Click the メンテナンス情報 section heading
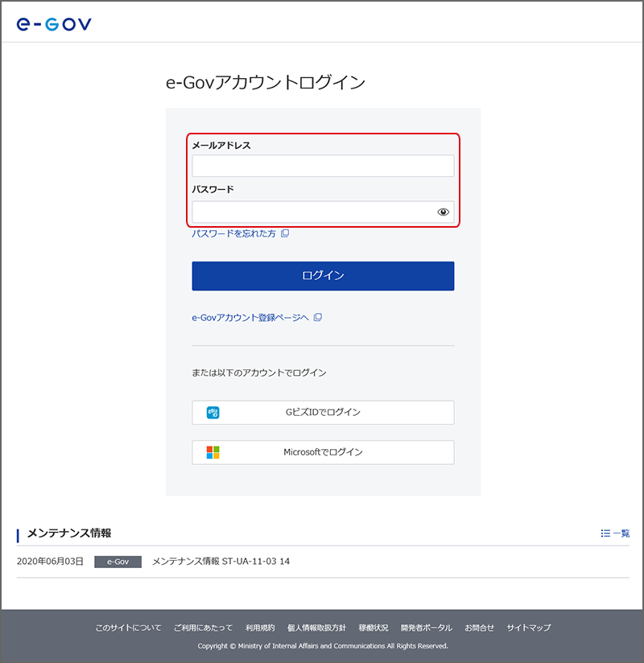 69,533
